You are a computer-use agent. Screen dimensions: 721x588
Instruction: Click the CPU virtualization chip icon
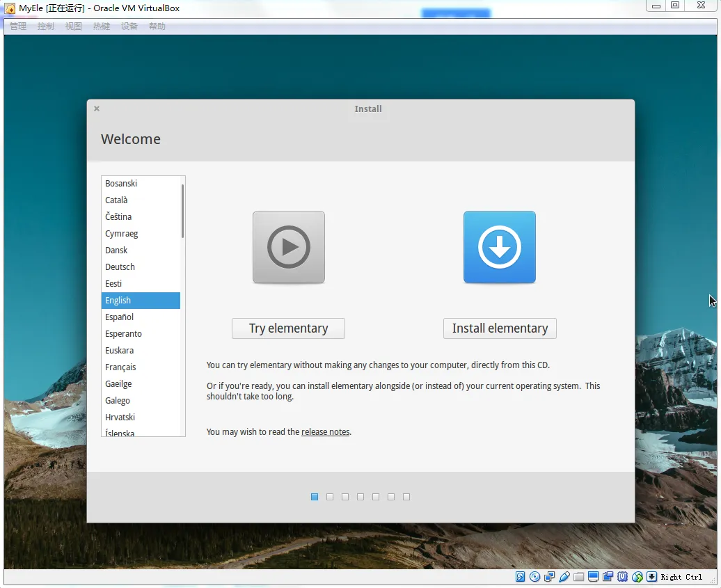coord(623,576)
